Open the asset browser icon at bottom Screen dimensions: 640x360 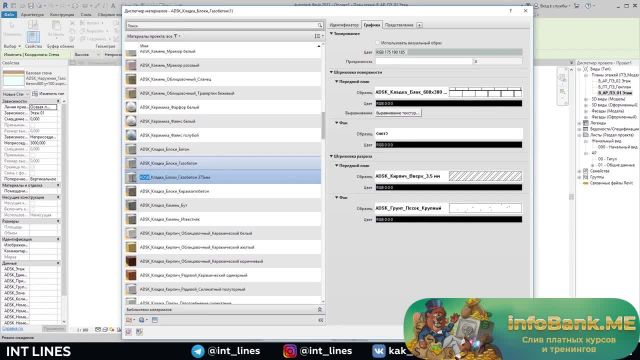[x=139, y=332]
